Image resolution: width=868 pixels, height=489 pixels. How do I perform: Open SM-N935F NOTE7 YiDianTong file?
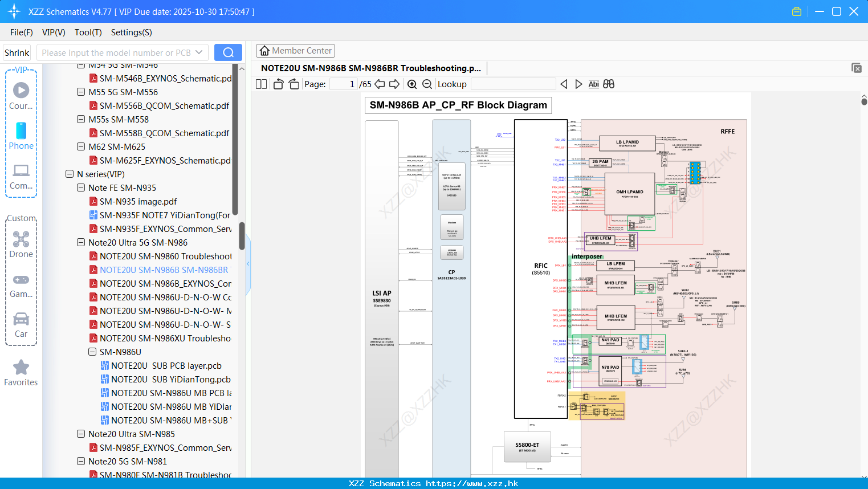pos(165,215)
